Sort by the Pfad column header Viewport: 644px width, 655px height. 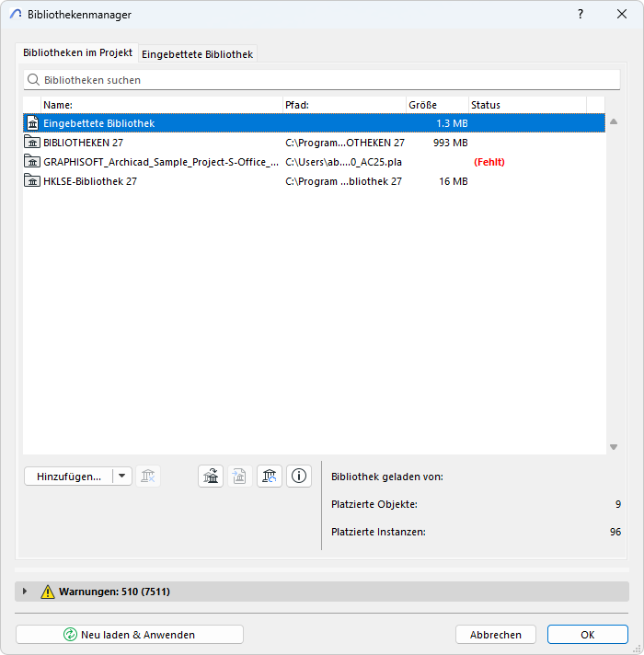pyautogui.click(x=345, y=105)
